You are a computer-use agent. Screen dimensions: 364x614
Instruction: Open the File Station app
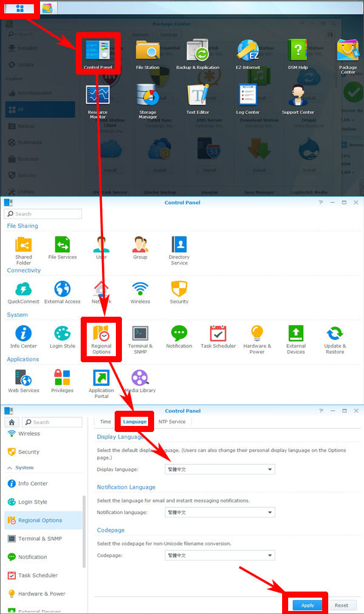(x=147, y=53)
